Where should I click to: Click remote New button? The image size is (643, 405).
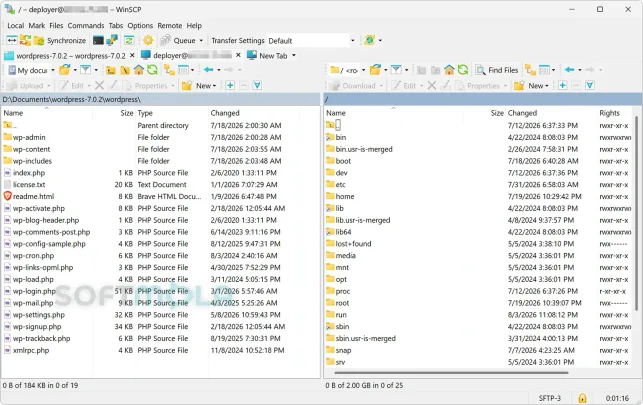pyautogui.click(x=531, y=86)
